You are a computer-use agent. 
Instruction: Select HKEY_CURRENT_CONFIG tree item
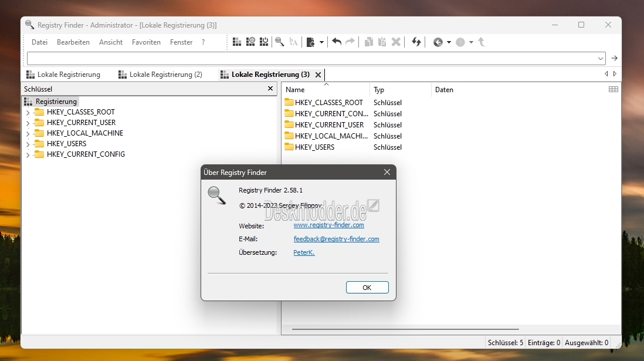[86, 154]
